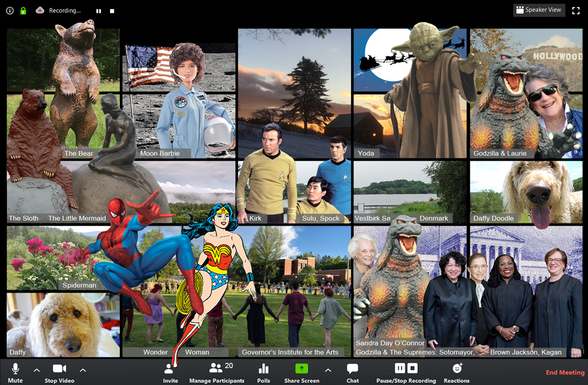
Task: Open the meeting information icon
Action: 10,10
